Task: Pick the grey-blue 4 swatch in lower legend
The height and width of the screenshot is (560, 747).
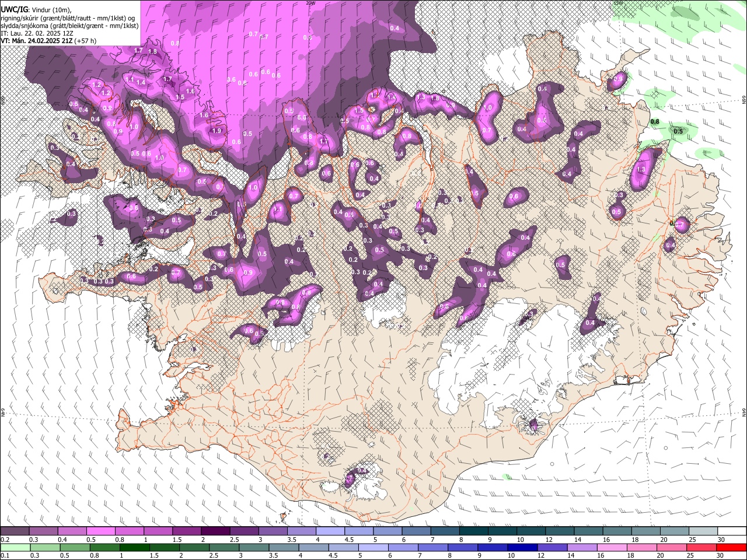Action: [x=314, y=548]
